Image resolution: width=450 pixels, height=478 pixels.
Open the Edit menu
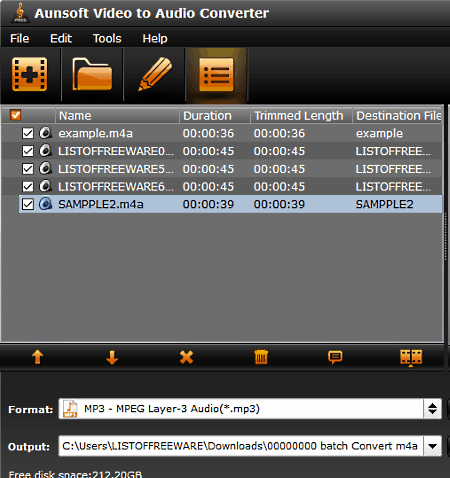click(x=61, y=38)
